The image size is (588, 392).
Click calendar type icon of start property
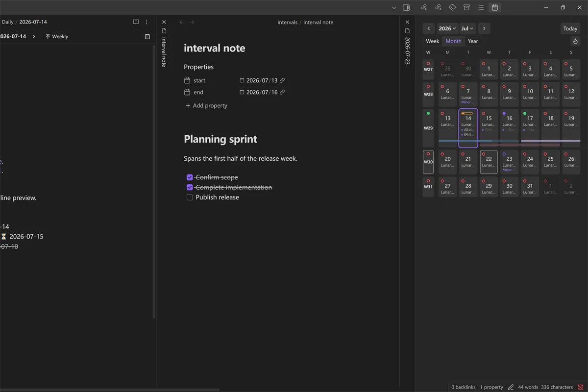(x=187, y=80)
